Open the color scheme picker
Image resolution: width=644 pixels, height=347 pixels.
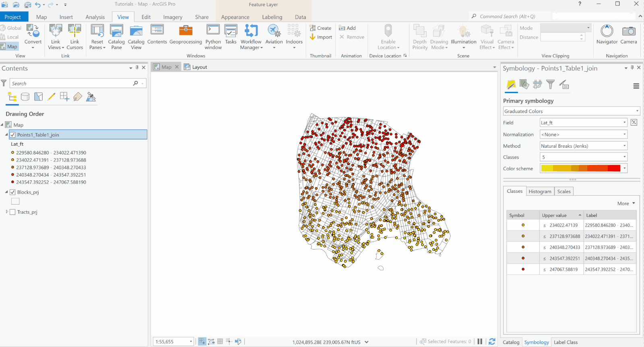point(584,168)
